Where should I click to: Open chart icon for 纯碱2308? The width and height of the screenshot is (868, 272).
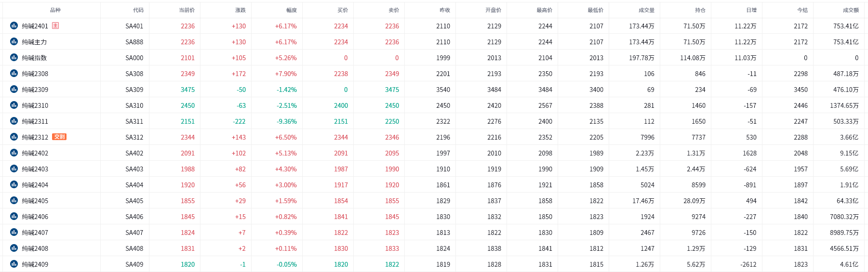click(14, 73)
